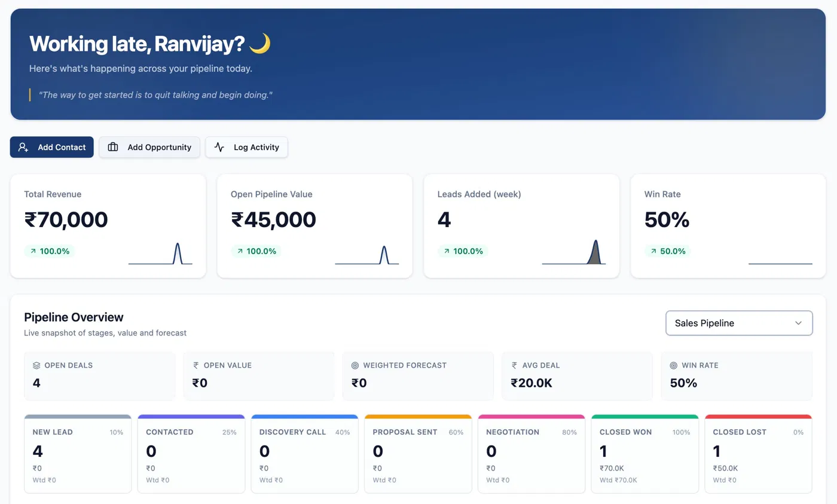The height and width of the screenshot is (504, 837).
Task: Click the 100.0% trend badge under Open Pipeline Value
Action: coord(256,251)
